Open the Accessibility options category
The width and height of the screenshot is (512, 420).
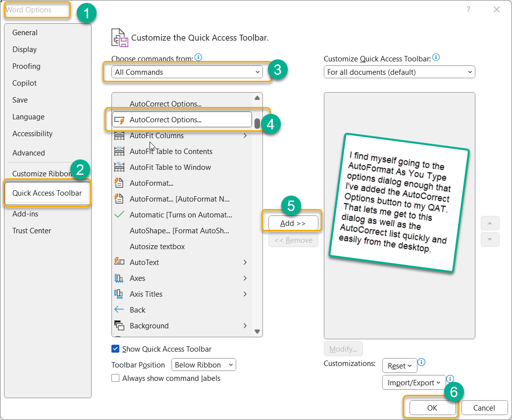pos(48,134)
